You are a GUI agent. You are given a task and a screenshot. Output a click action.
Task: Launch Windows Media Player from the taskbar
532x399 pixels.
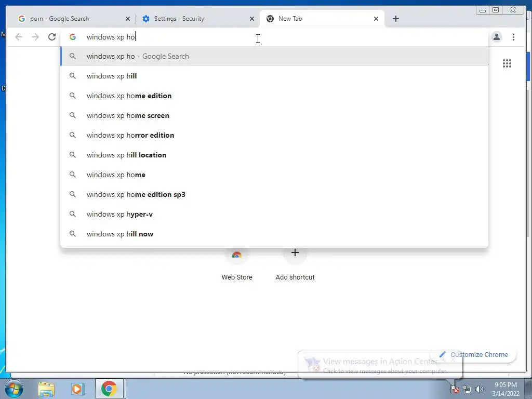click(x=77, y=389)
